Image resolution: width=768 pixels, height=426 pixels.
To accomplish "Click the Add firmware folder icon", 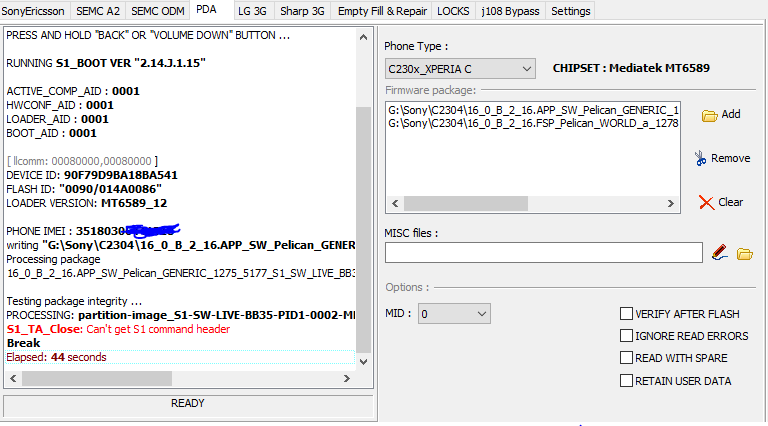I will click(709, 116).
